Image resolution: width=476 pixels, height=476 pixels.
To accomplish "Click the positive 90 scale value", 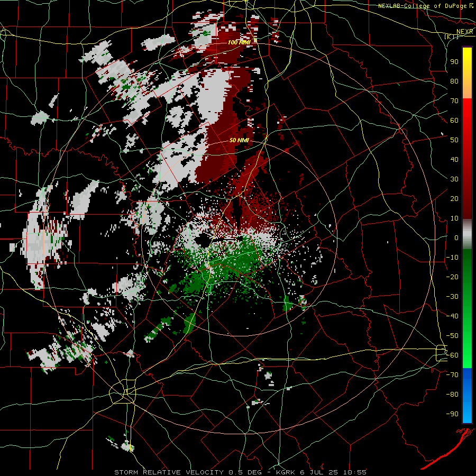I will click(454, 62).
